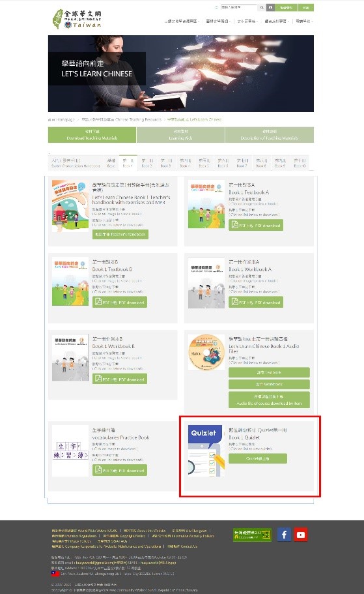Open the user account icon

[270, 7]
